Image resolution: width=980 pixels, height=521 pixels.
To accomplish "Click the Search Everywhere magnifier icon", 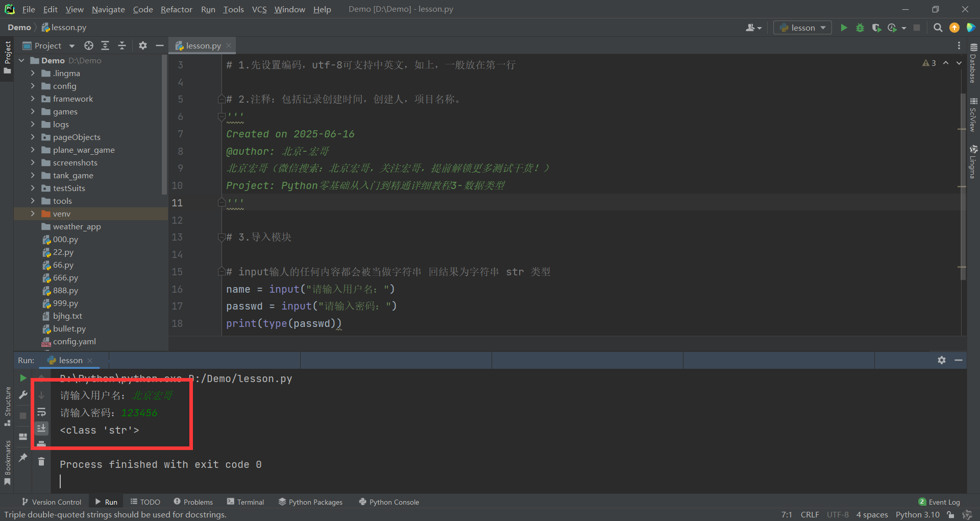I will tap(938, 28).
